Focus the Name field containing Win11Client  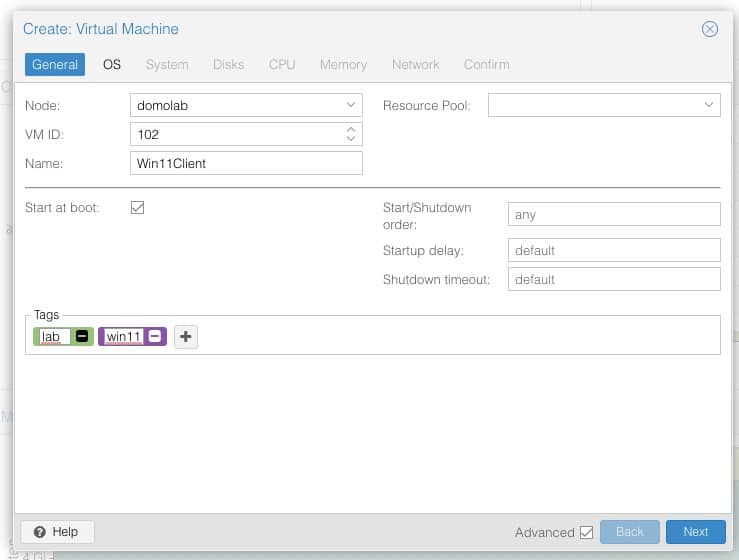(x=246, y=163)
